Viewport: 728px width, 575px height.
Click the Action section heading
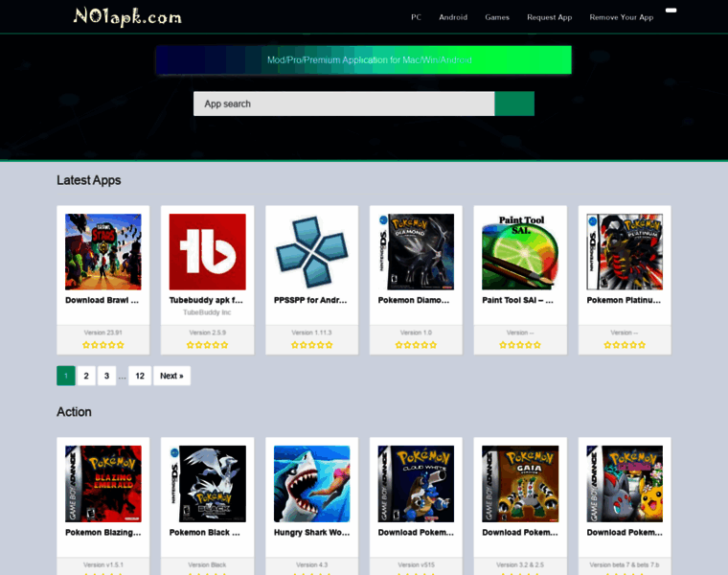coord(74,412)
